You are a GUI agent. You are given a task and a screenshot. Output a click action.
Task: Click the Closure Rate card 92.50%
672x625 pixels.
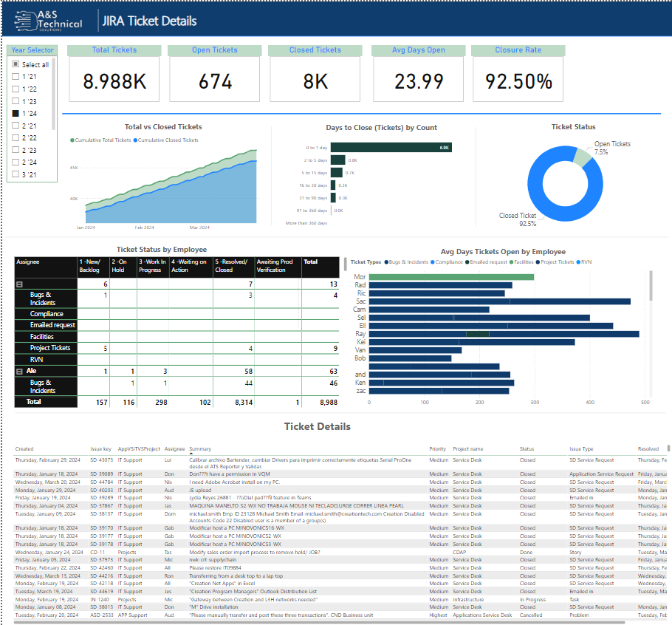[518, 81]
